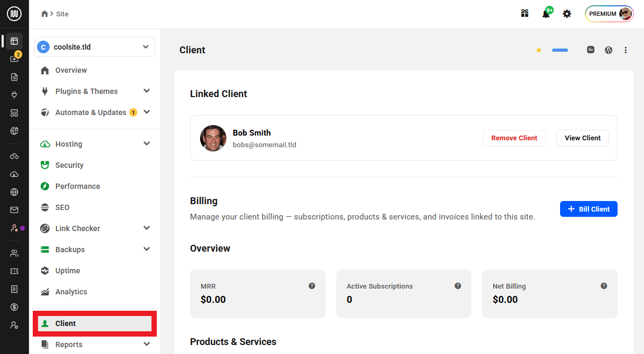
Task: Click the WordPress admin icon
Action: (609, 50)
